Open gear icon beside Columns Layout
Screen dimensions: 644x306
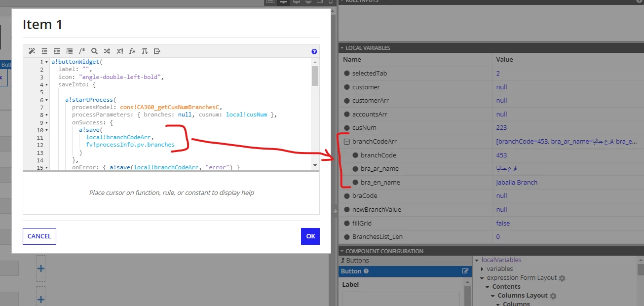(x=553, y=296)
